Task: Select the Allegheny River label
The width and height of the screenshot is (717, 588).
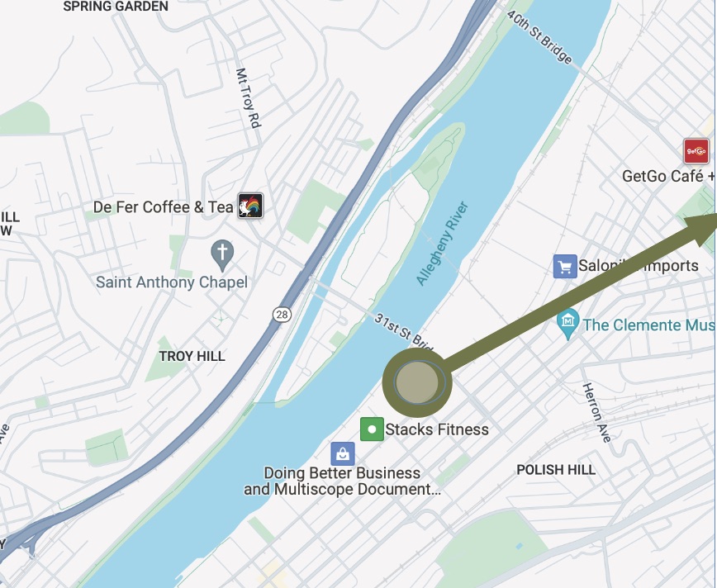Action: pyautogui.click(x=443, y=244)
